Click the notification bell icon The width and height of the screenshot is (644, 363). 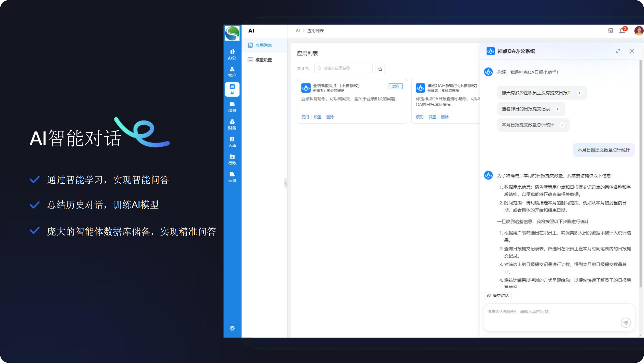click(x=622, y=31)
